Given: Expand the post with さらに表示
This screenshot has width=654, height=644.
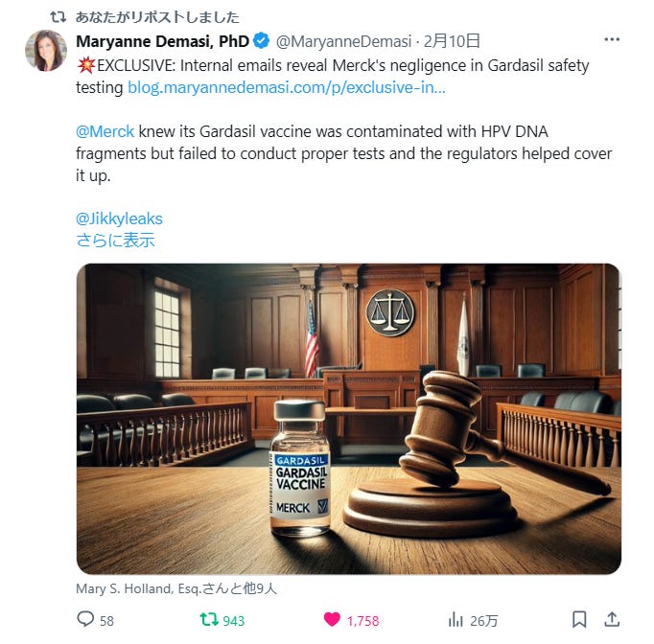Looking at the screenshot, I should tap(115, 241).
